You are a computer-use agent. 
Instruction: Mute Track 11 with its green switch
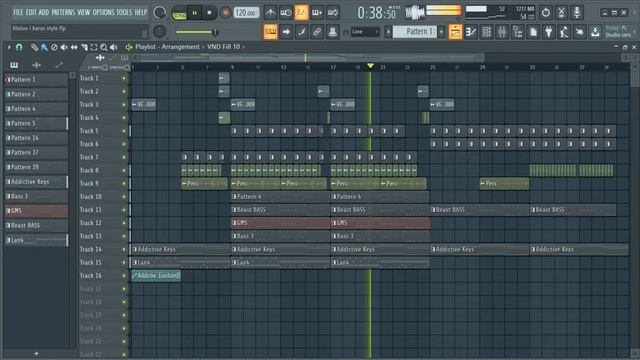click(x=124, y=210)
